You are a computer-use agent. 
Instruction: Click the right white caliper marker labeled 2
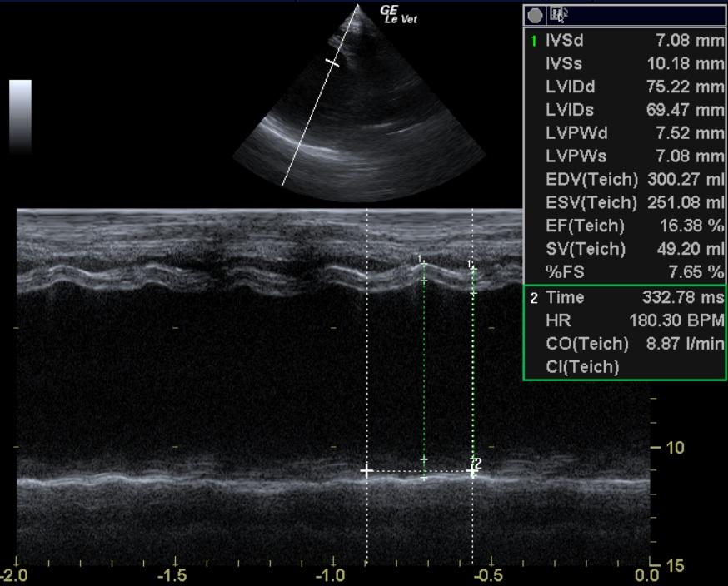pyautogui.click(x=472, y=471)
